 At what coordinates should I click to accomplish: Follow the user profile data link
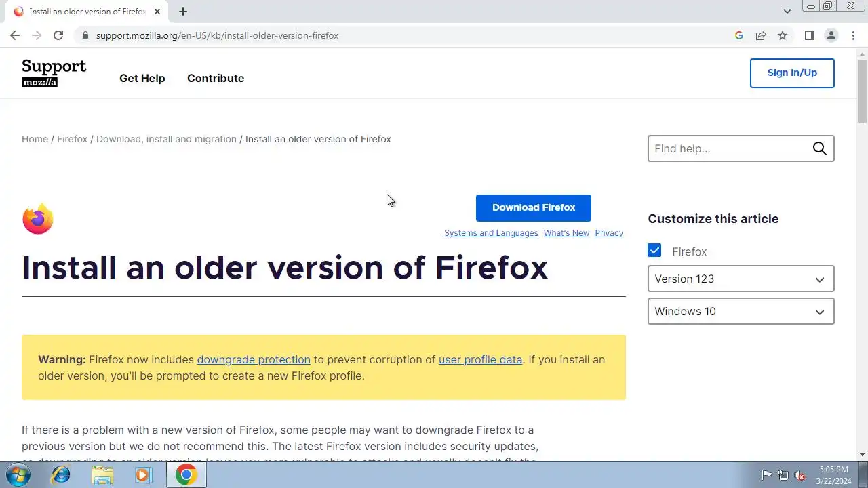[x=480, y=359]
